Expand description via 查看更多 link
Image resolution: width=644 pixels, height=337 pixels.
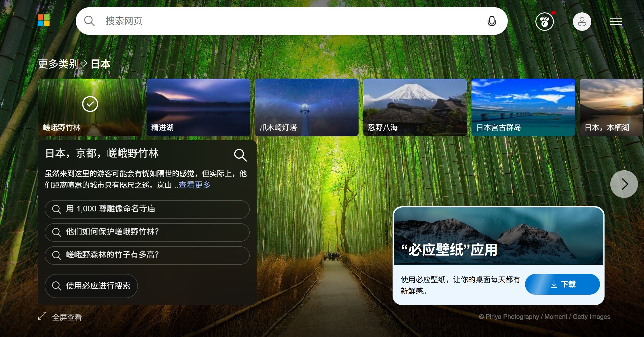194,185
